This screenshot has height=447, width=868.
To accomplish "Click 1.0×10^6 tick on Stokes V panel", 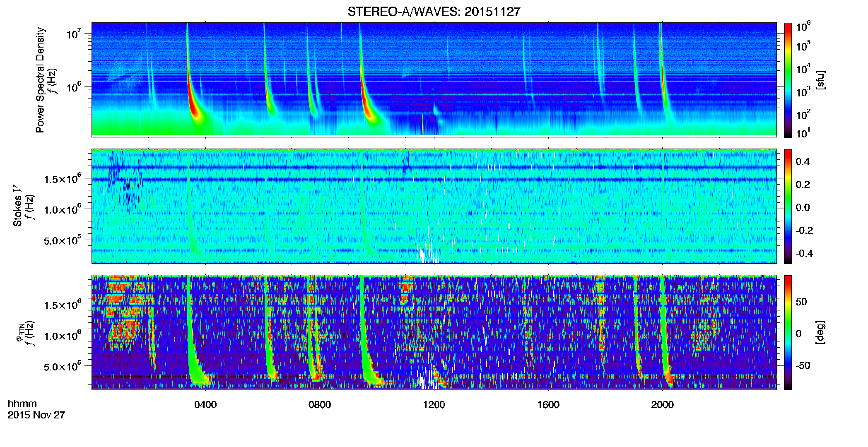I will tap(63, 209).
